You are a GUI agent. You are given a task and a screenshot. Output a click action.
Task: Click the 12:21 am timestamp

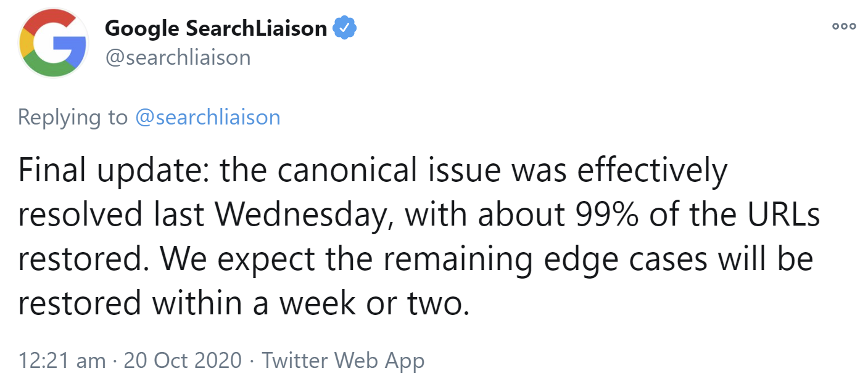coord(62,361)
